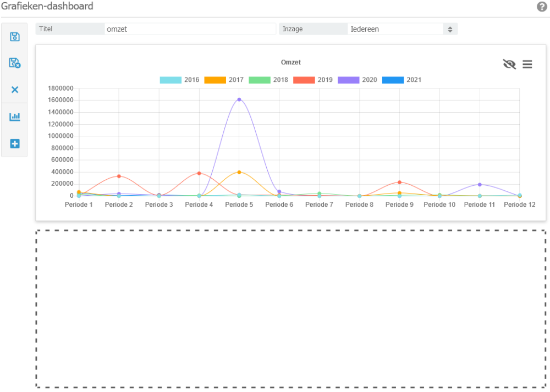
Task: Click the Inzage dropdown arrow stepper
Action: [450, 30]
